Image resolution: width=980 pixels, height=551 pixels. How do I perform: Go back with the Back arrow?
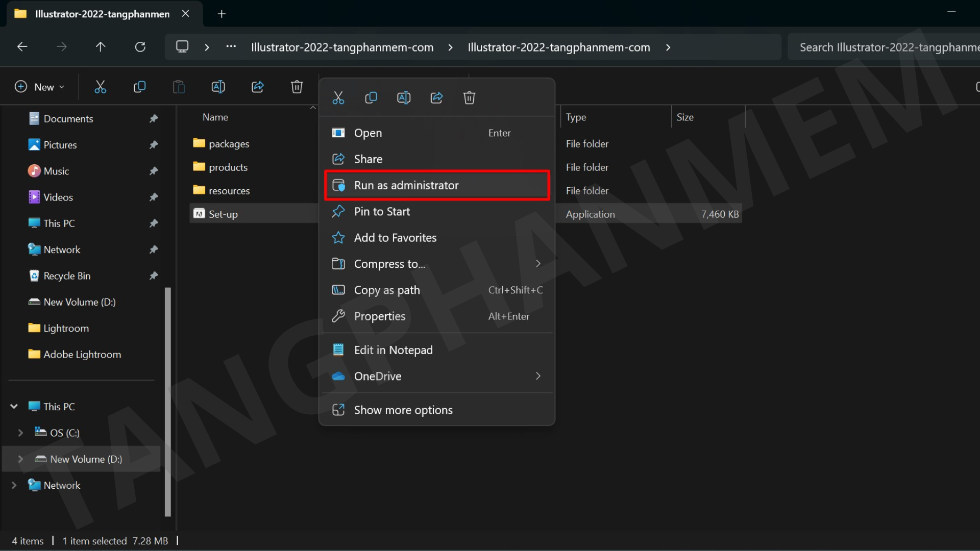[22, 47]
